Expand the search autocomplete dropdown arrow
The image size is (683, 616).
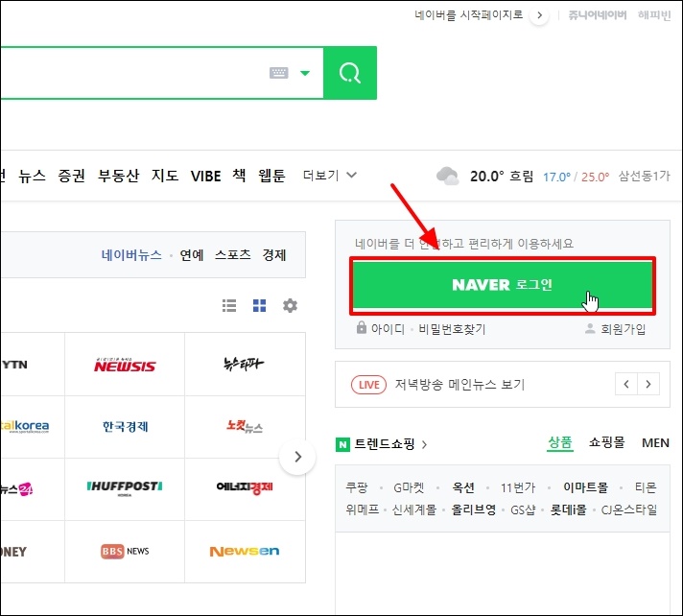pos(305,73)
